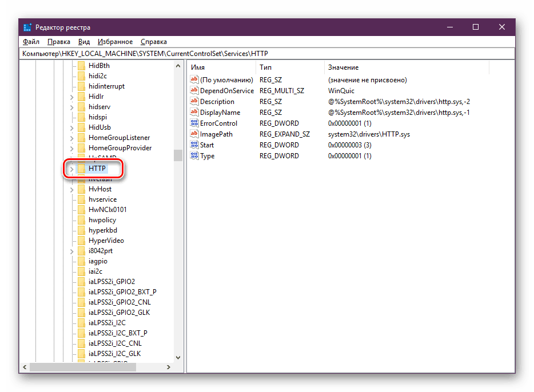Open the Вид menu
This screenshot has height=392, width=534.
click(x=84, y=42)
